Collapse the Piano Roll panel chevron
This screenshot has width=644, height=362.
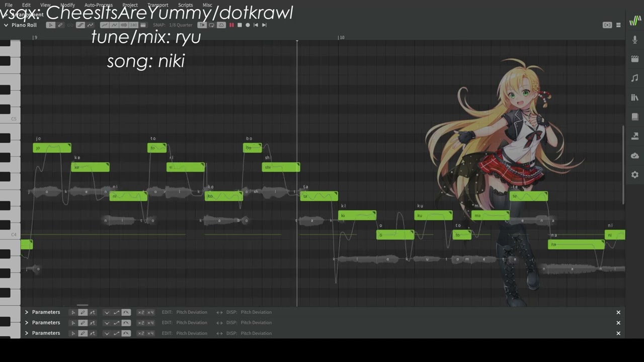(x=6, y=25)
